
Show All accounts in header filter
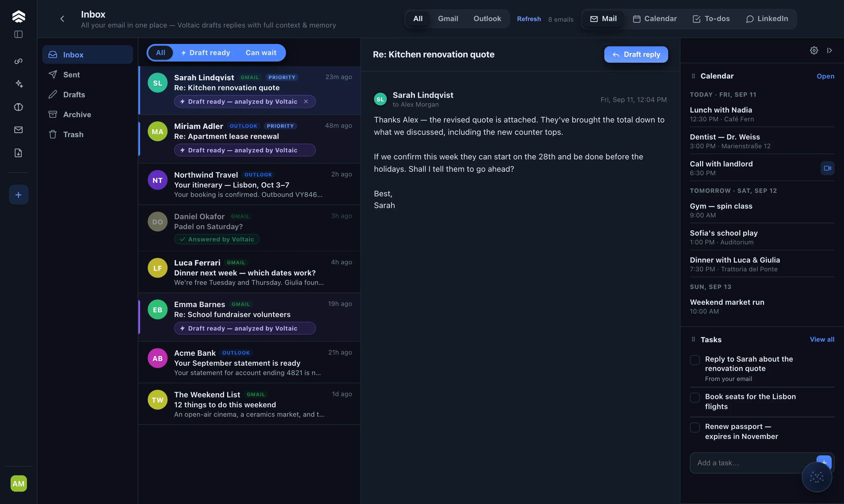(418, 19)
